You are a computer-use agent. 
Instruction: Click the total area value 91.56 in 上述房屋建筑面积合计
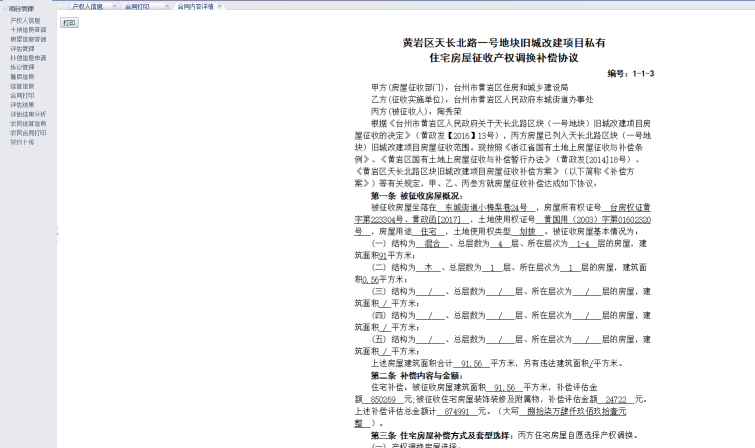[471, 363]
